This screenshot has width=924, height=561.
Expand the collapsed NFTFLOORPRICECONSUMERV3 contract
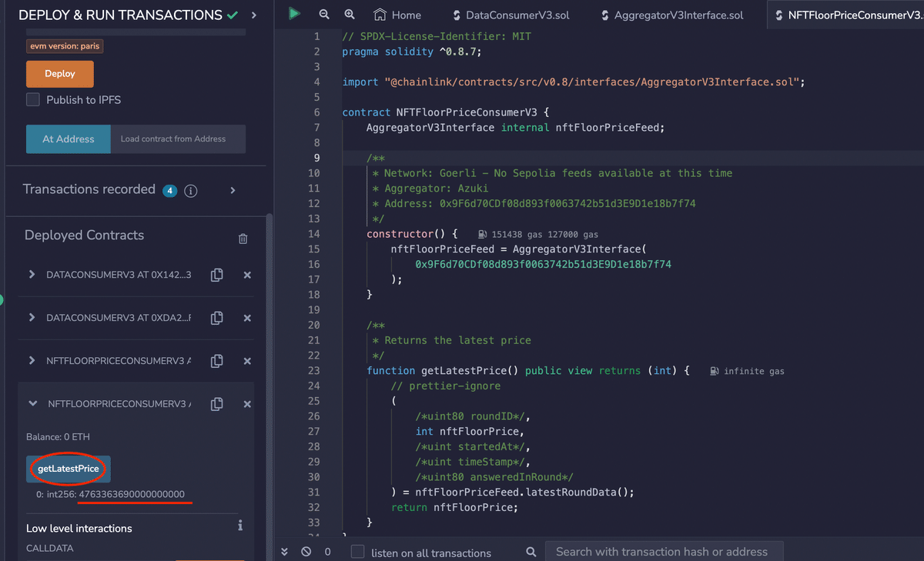click(32, 361)
